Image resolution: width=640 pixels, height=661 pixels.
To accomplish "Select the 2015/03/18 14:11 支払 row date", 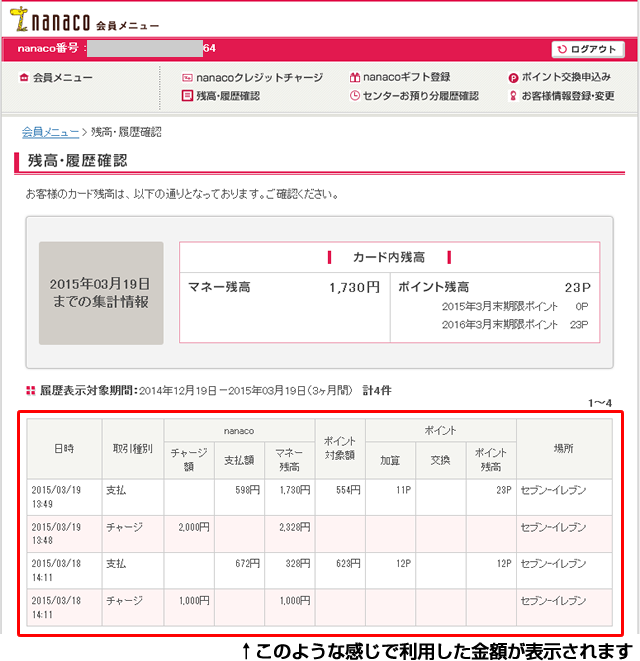I will pyautogui.click(x=64, y=570).
